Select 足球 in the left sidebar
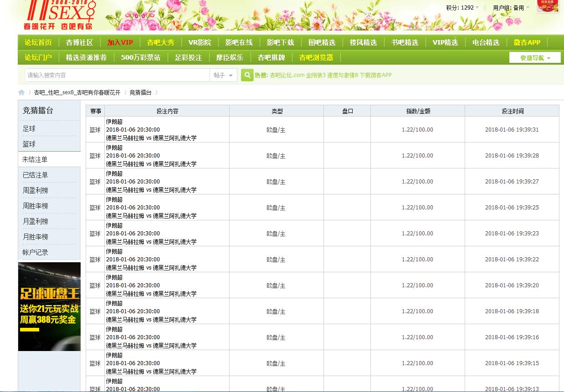This screenshot has width=564, height=392. [x=29, y=129]
